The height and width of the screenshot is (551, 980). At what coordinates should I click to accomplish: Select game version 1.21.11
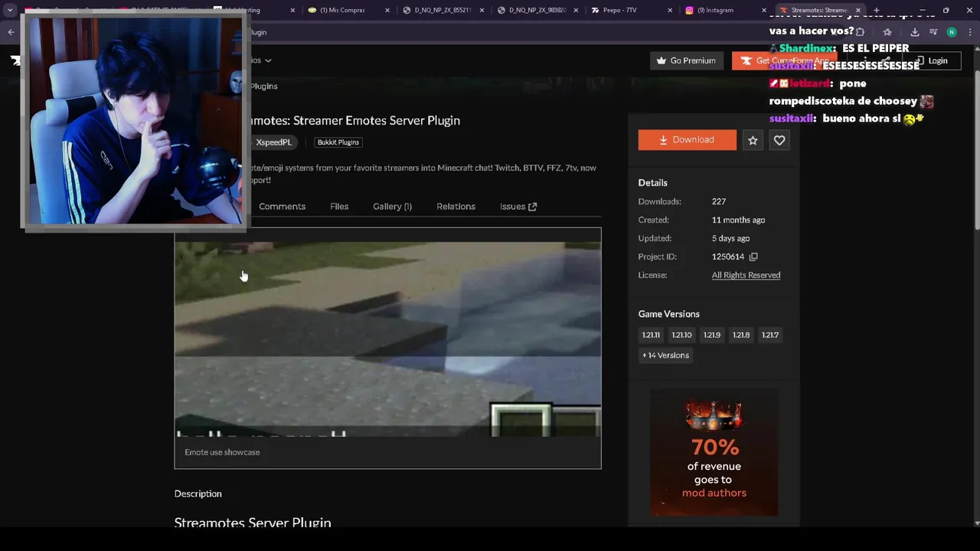651,335
